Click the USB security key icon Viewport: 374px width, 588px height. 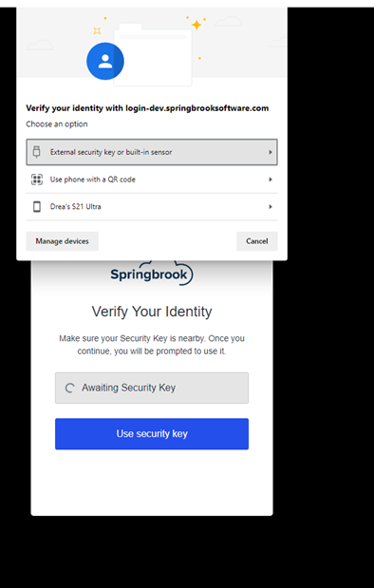[x=36, y=152]
